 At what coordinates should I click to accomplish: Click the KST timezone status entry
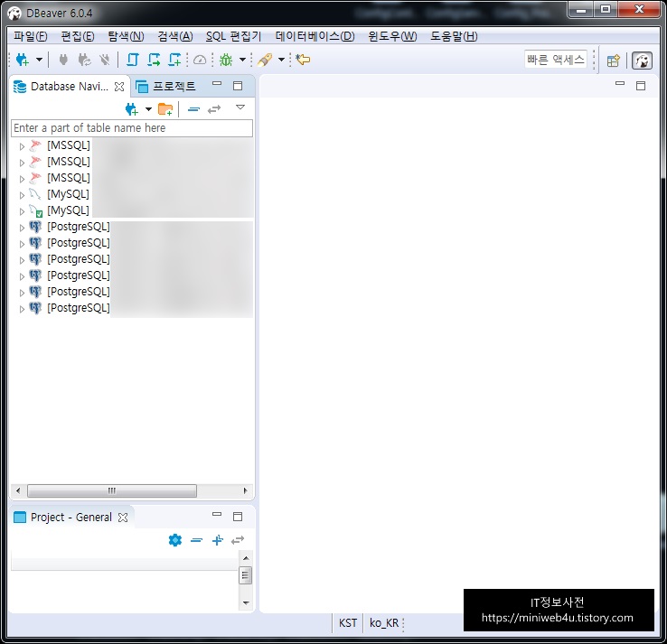(x=348, y=623)
